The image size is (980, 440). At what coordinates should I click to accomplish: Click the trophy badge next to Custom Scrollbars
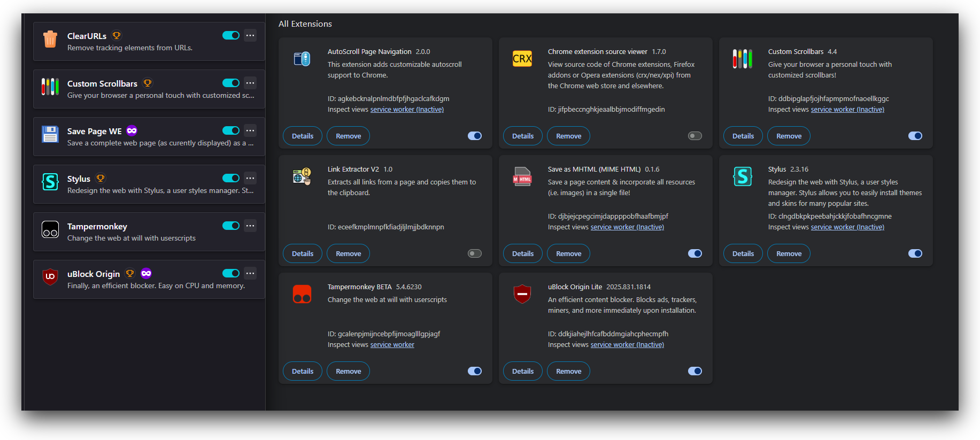[x=148, y=83]
